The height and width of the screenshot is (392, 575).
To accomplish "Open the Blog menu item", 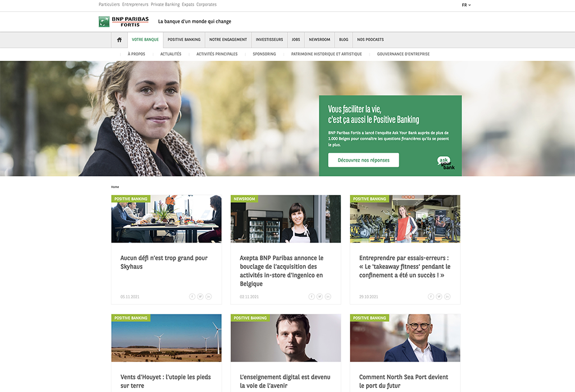I will [344, 40].
